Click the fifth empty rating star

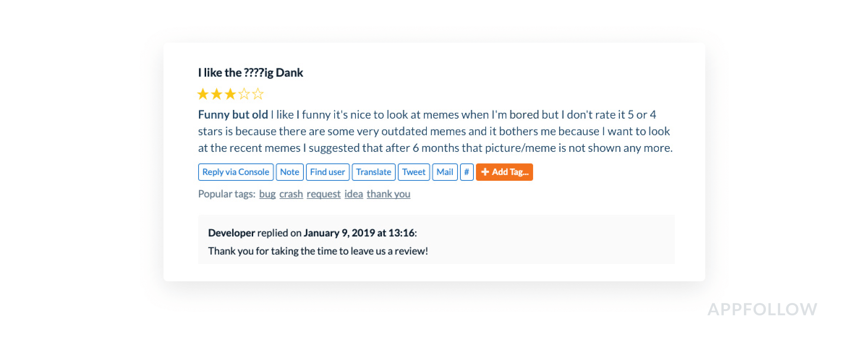coord(258,94)
